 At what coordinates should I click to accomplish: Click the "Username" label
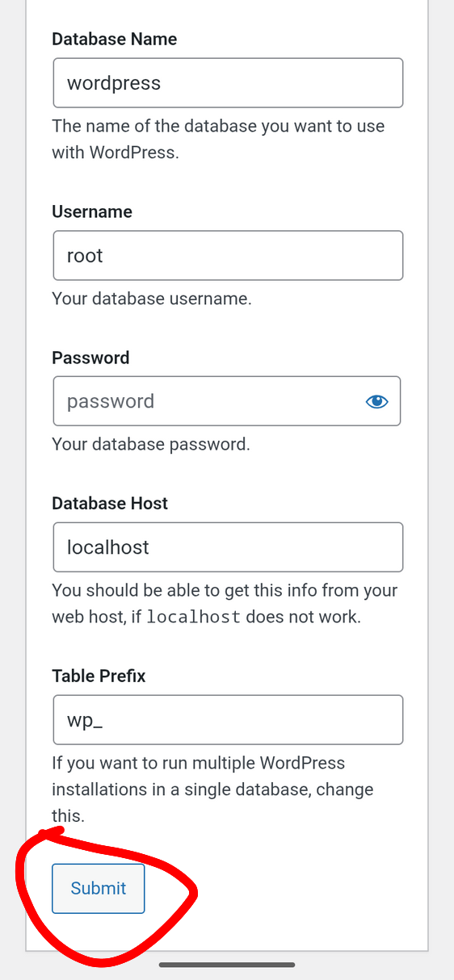[x=92, y=211]
